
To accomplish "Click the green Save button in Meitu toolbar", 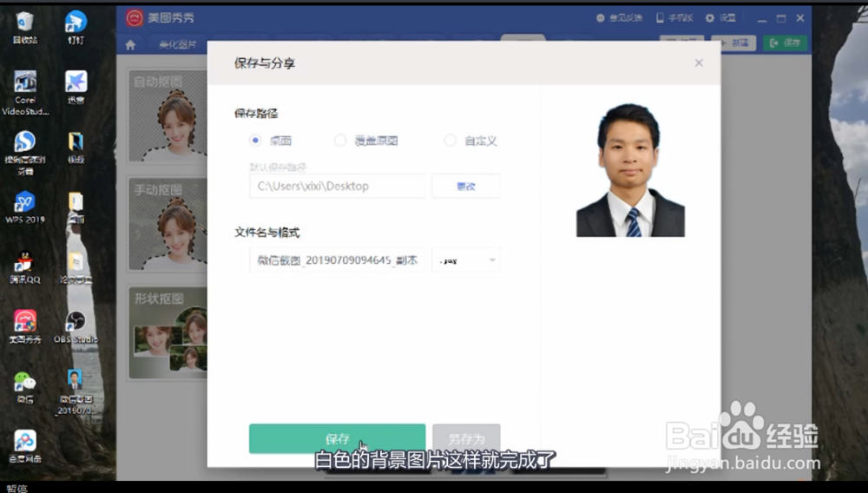I will [785, 43].
